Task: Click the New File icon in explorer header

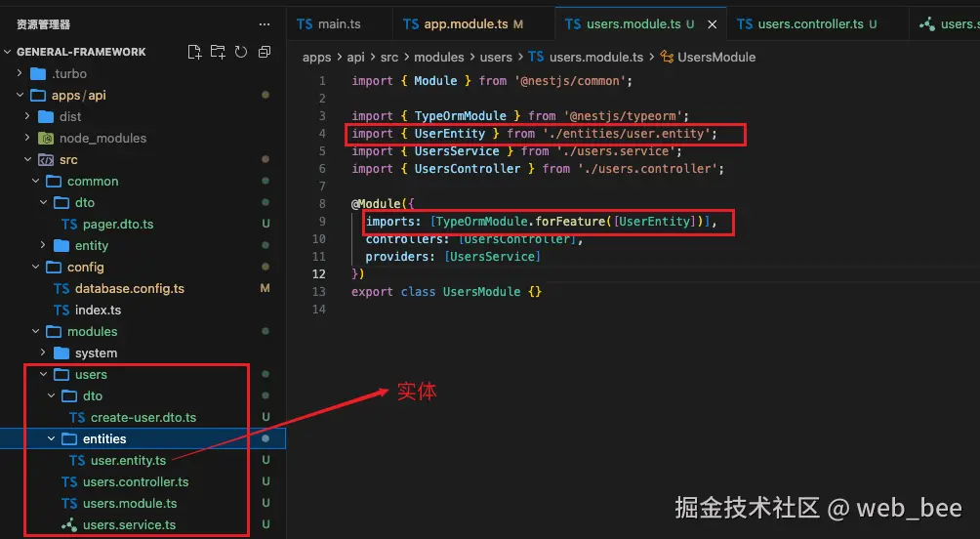Action: (194, 52)
